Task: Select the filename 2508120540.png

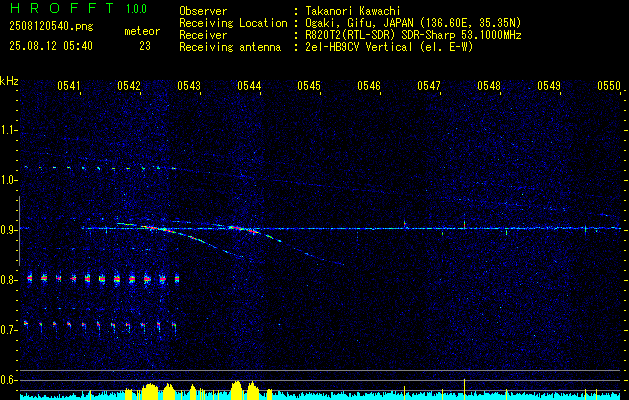Action: click(51, 26)
